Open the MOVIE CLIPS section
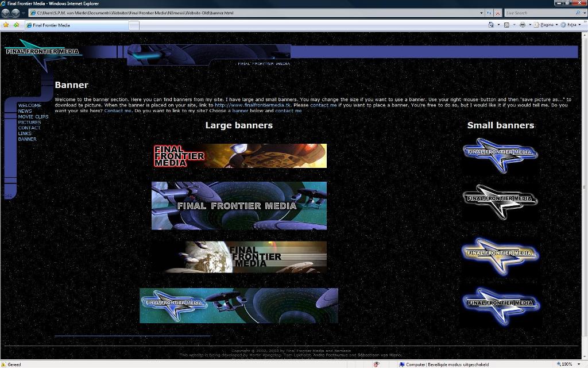Image resolution: width=588 pixels, height=368 pixels. coord(33,117)
